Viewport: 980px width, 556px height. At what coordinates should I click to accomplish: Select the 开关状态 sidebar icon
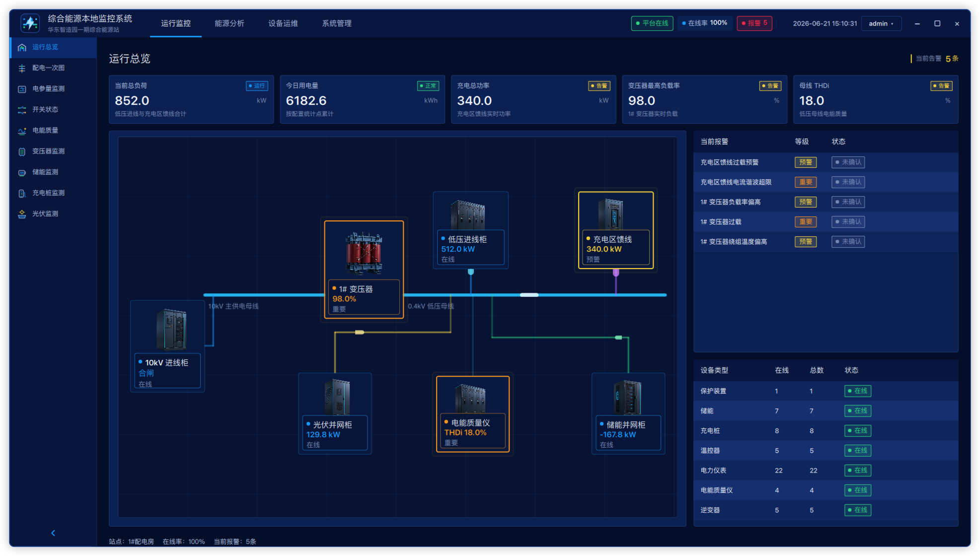(22, 110)
